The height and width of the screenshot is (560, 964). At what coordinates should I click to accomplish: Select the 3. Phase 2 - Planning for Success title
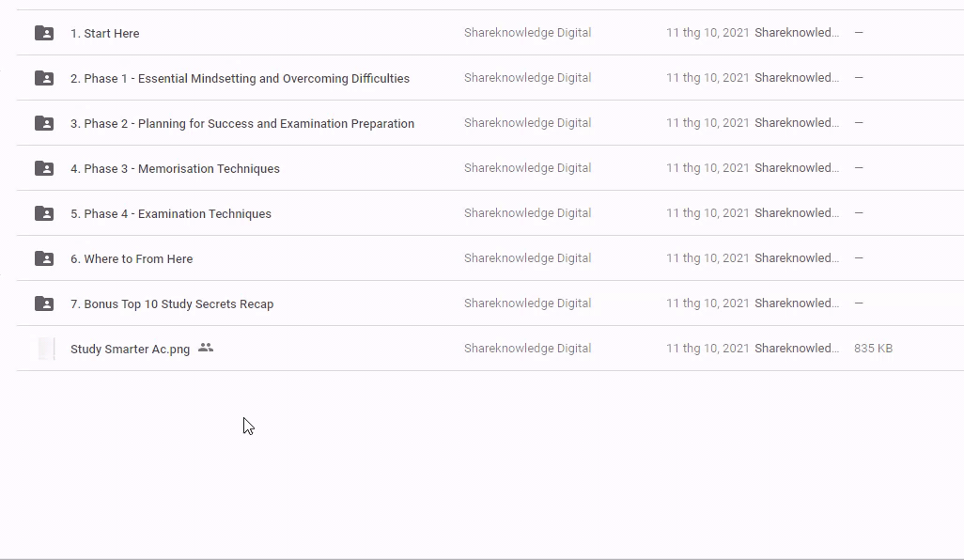pos(242,124)
